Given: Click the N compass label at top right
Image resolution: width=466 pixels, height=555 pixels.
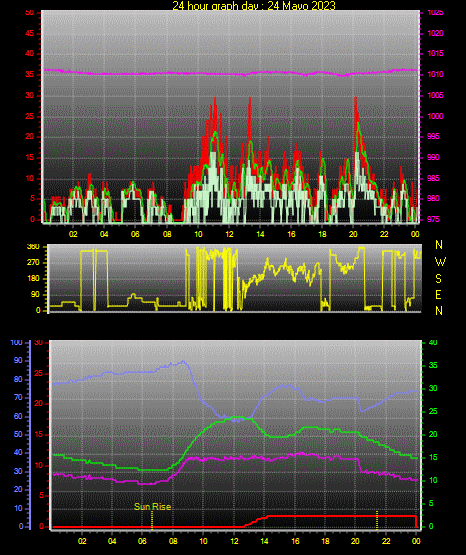Looking at the screenshot, I should (439, 245).
